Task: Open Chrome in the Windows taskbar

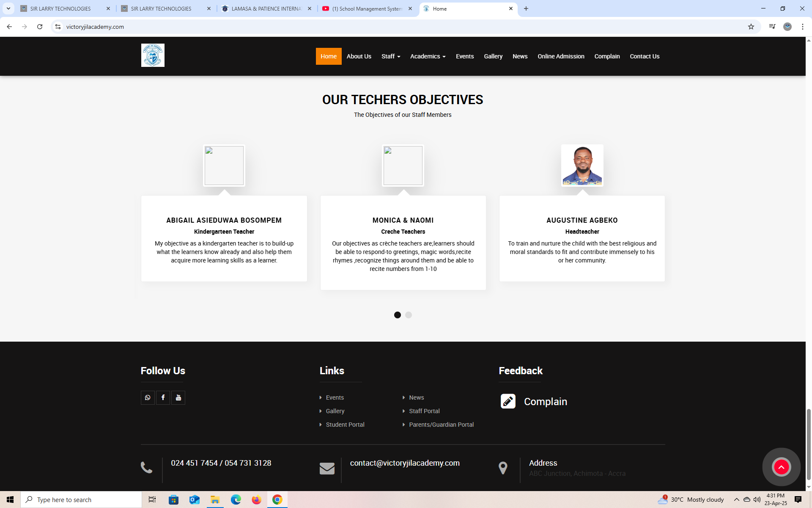Action: [x=277, y=500]
